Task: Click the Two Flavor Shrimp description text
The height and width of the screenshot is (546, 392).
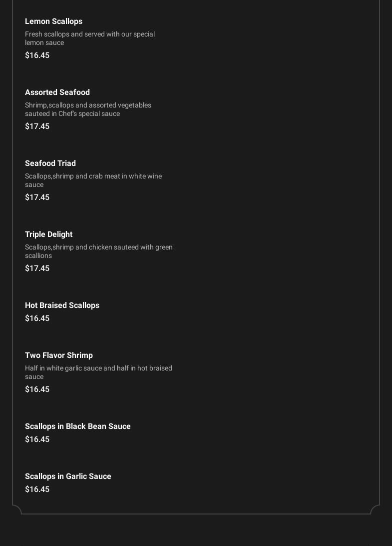Action: (98, 372)
